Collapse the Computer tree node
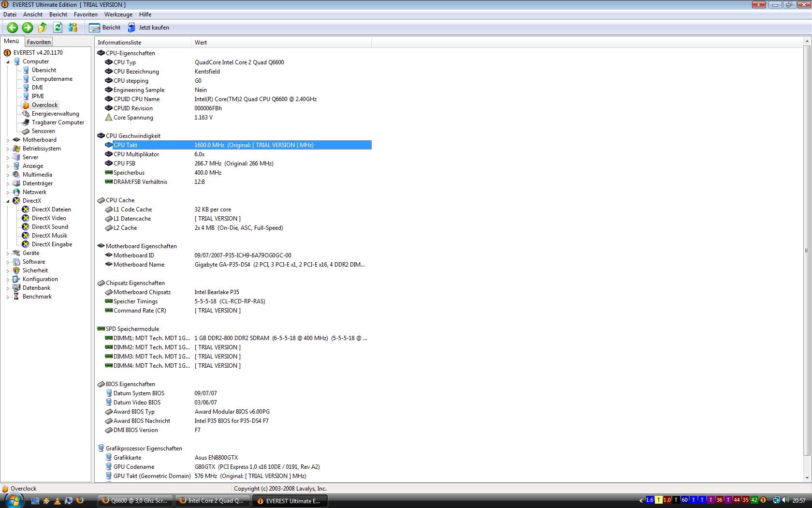This screenshot has width=812, height=508. [x=8, y=62]
